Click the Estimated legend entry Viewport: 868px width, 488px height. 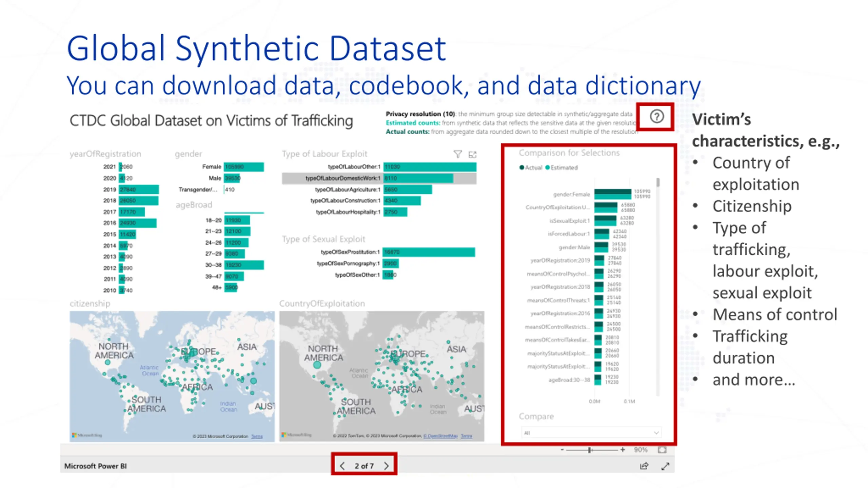(561, 167)
